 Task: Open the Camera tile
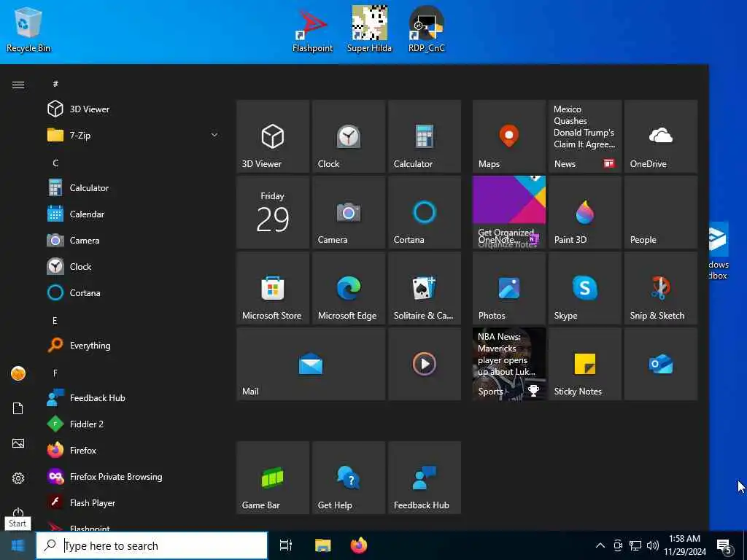click(349, 212)
